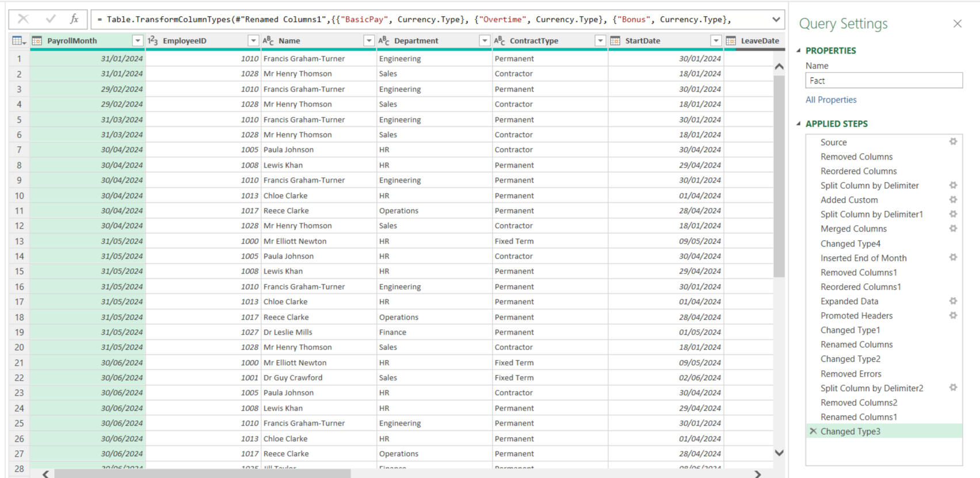Viewport: 980px width, 478px height.
Task: Click the horizontal scrollbar right arrow
Action: pyautogui.click(x=758, y=474)
